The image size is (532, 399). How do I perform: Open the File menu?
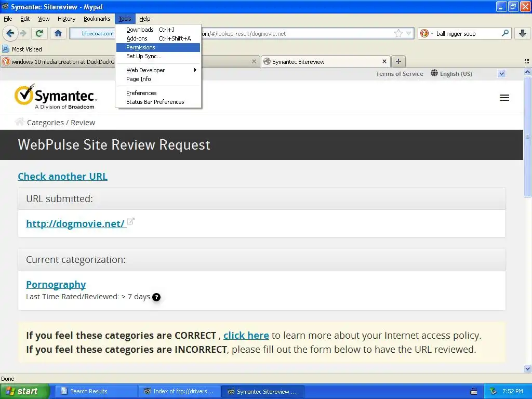click(x=8, y=19)
